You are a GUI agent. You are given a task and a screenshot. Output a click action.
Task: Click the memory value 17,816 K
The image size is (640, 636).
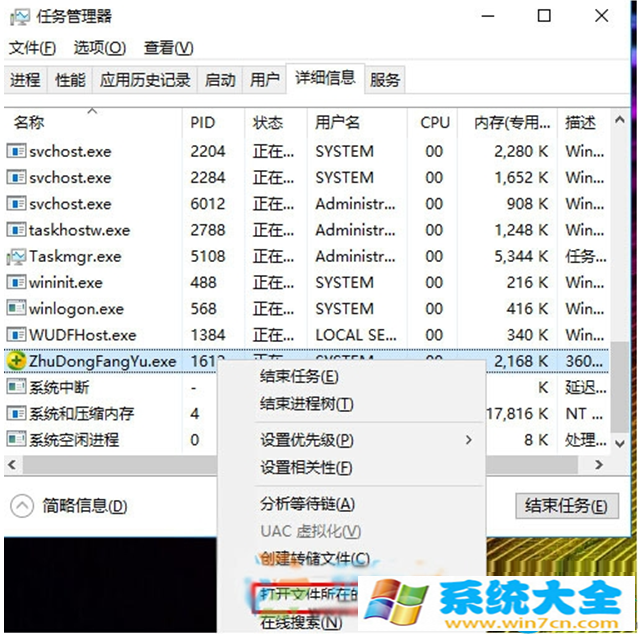click(x=518, y=414)
